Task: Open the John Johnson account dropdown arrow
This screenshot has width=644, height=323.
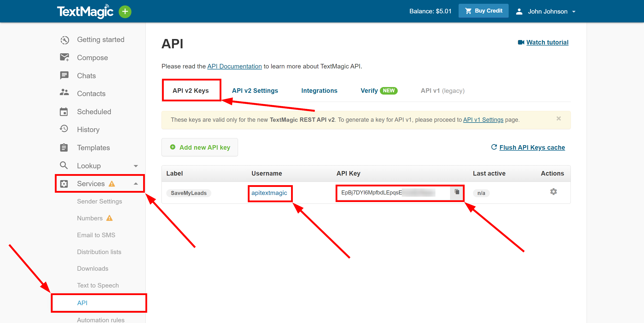Action: (574, 12)
